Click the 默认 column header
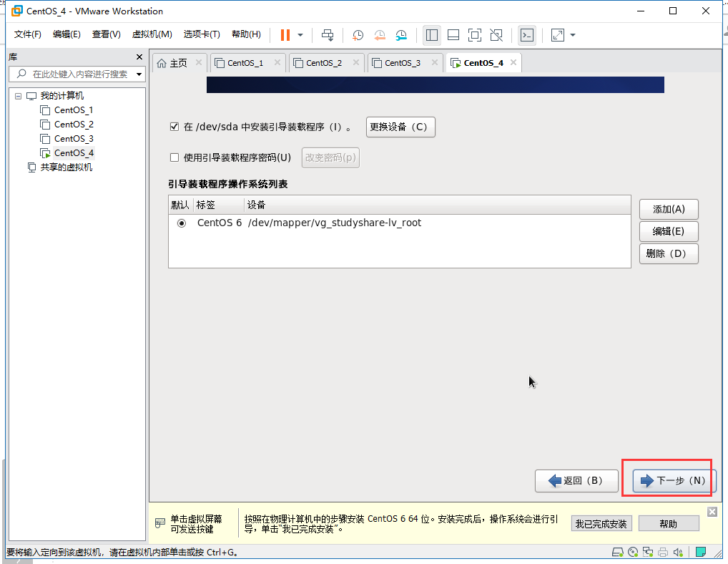Viewport: 728px width, 564px height. pyautogui.click(x=181, y=205)
